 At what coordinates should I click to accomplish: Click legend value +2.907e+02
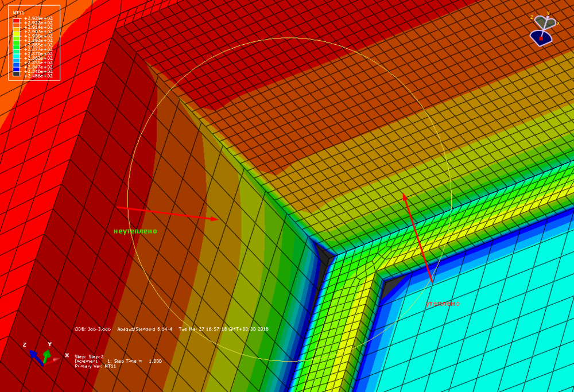click(x=38, y=32)
